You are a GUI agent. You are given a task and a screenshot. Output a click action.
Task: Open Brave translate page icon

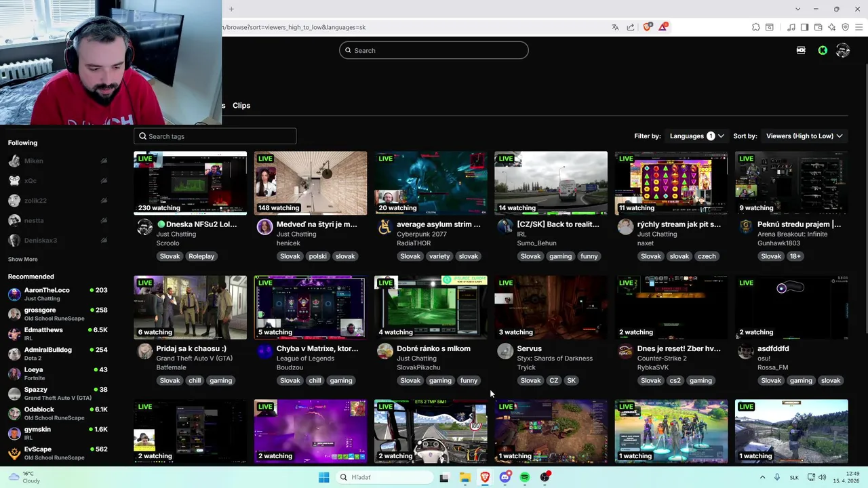click(615, 27)
